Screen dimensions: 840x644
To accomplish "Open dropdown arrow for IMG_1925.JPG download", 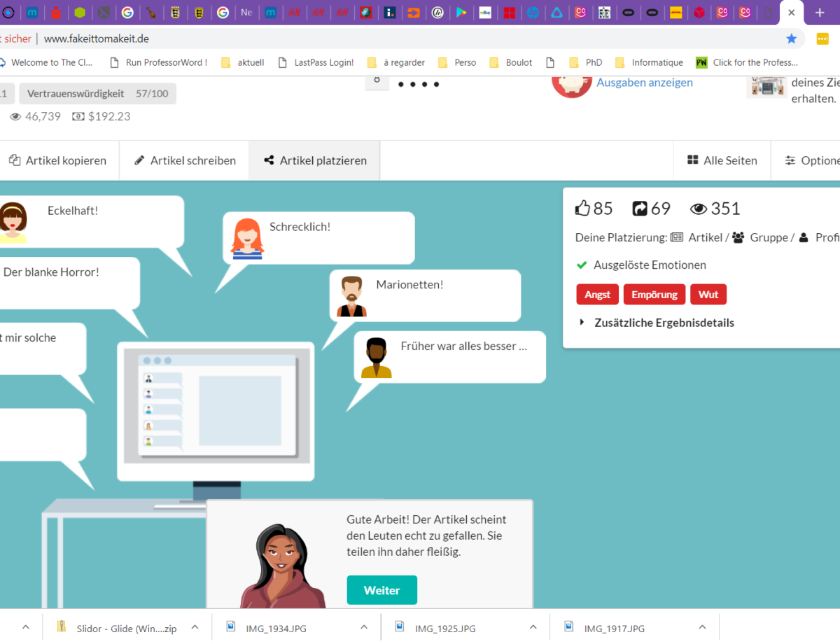I will pos(533,627).
